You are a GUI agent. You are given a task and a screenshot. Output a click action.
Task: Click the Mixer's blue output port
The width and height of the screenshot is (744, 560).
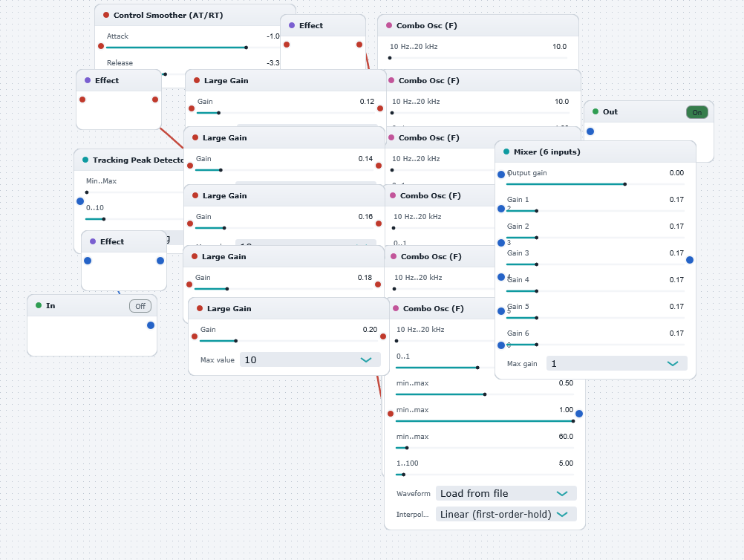point(690,260)
